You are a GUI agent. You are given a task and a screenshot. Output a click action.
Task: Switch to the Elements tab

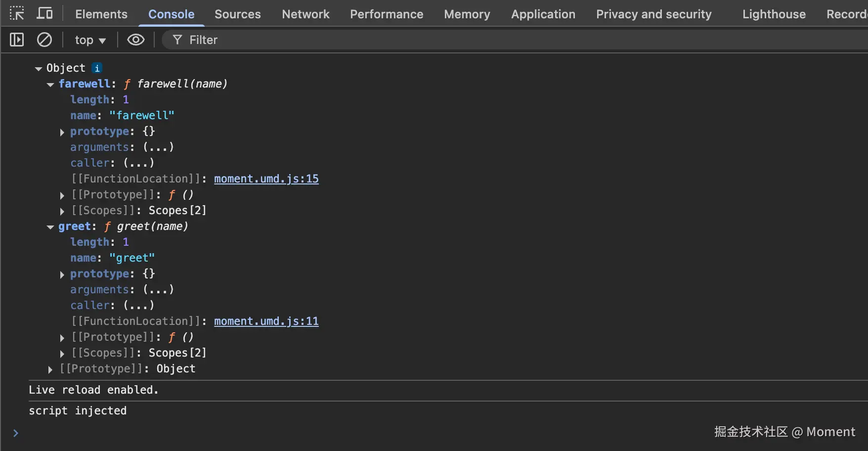click(x=101, y=14)
